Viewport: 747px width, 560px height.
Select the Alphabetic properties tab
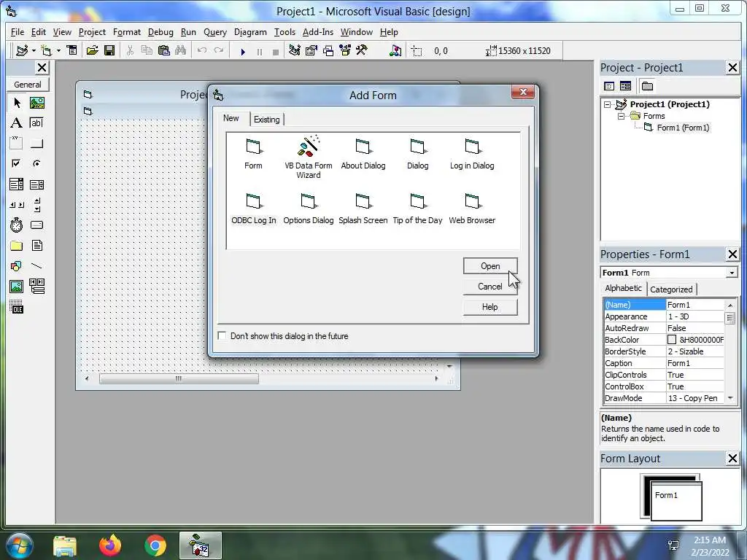pyautogui.click(x=623, y=288)
